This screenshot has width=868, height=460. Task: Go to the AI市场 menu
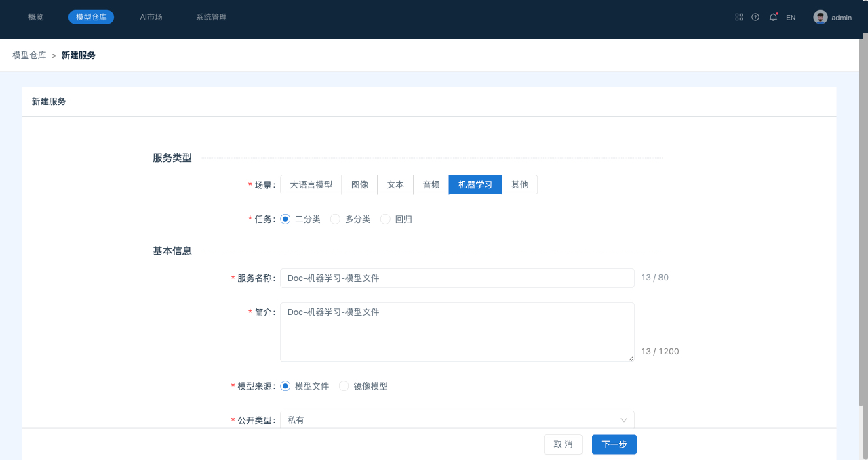click(151, 17)
